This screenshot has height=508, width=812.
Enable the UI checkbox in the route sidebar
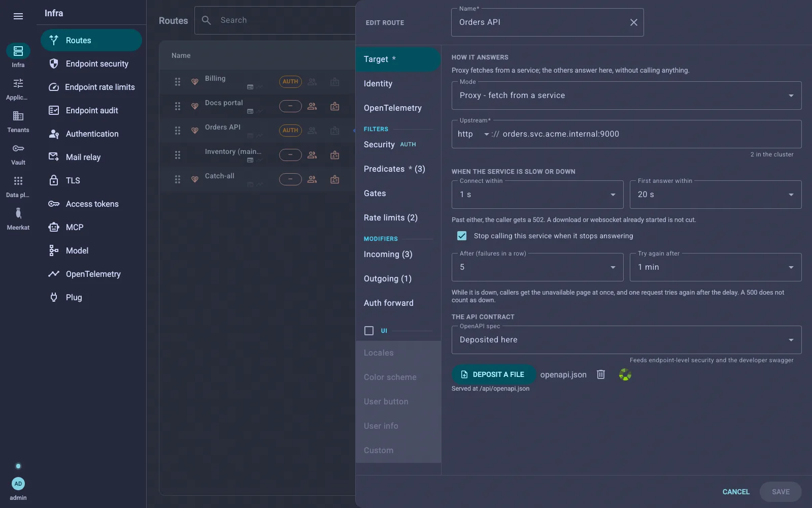(x=369, y=331)
